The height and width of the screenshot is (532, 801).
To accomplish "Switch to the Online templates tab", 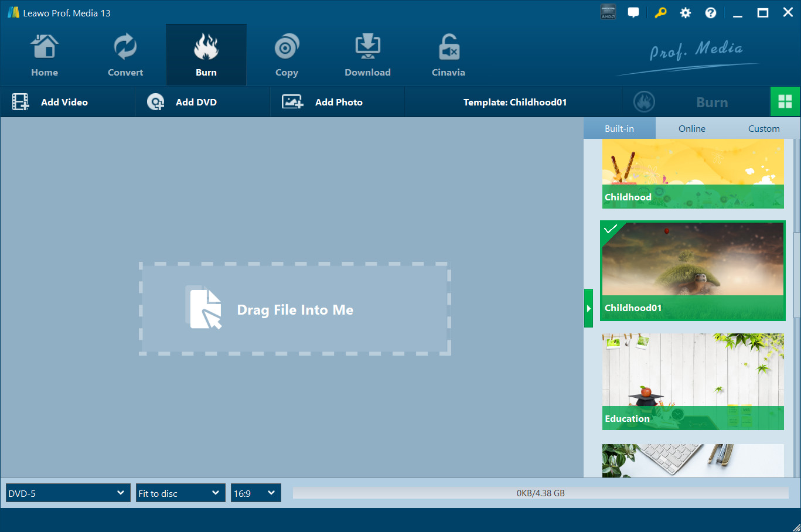I will coord(691,128).
